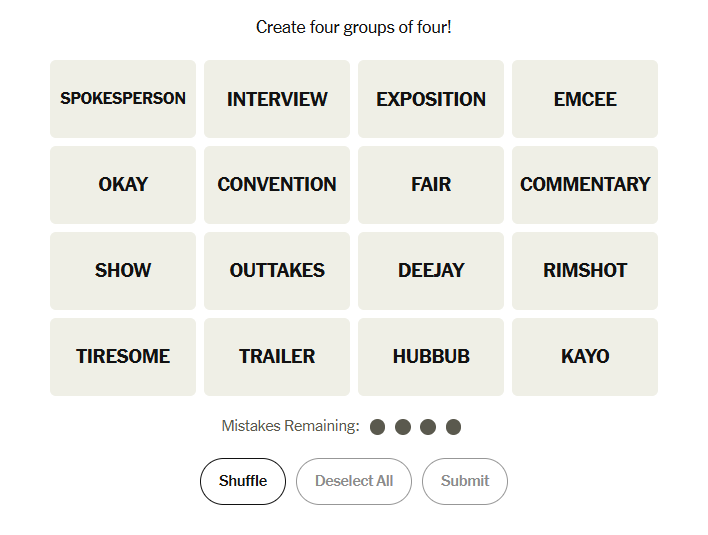The height and width of the screenshot is (535, 708).
Task: Click the first mistakes remaining dot
Action: (x=378, y=427)
